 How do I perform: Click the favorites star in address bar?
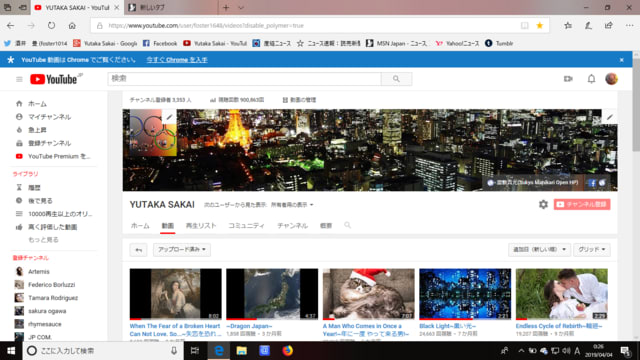point(540,25)
